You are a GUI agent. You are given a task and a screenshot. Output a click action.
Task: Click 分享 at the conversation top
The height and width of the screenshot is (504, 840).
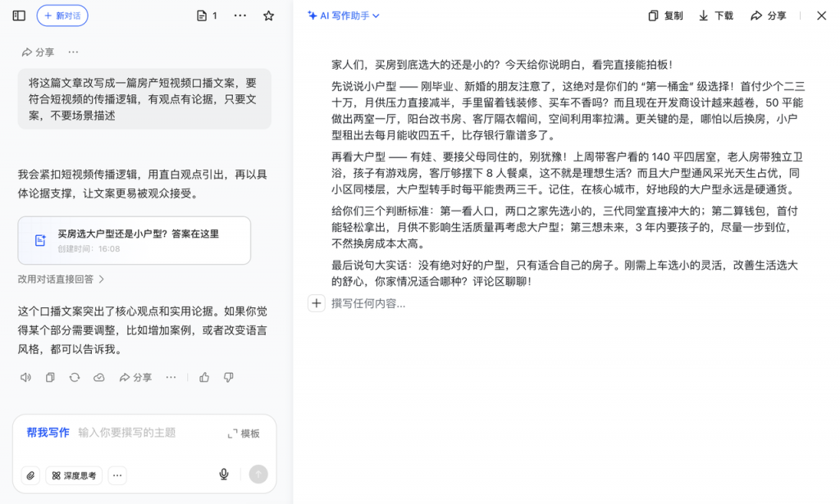(x=38, y=52)
